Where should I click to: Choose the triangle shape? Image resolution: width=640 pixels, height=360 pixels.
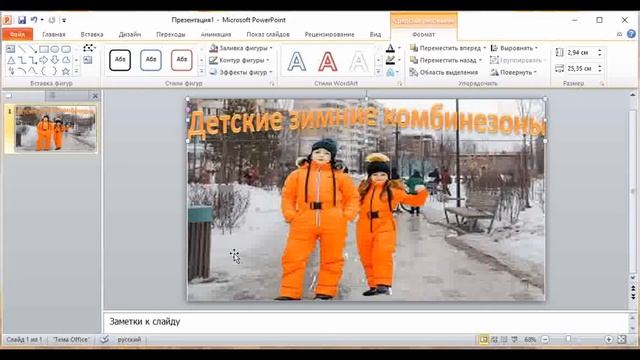click(x=11, y=60)
